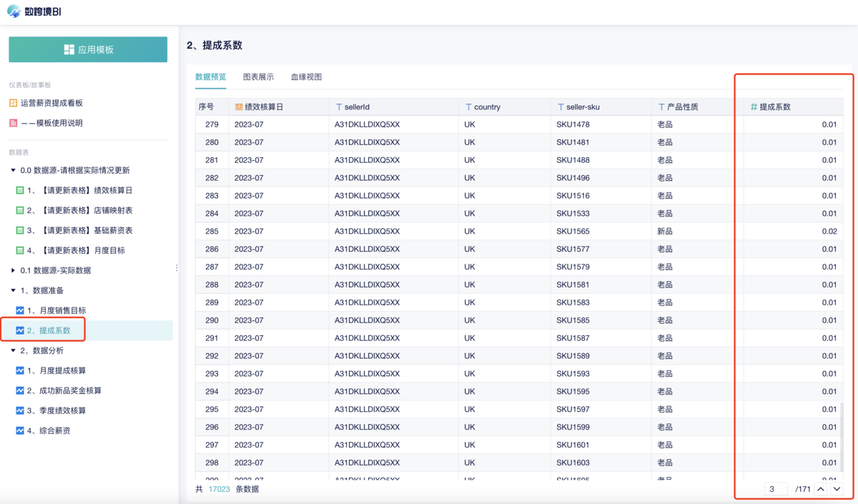Screen dimensions: 858x504
Task: Open the 运营薪资提成看板 dashboard
Action: click(51, 103)
